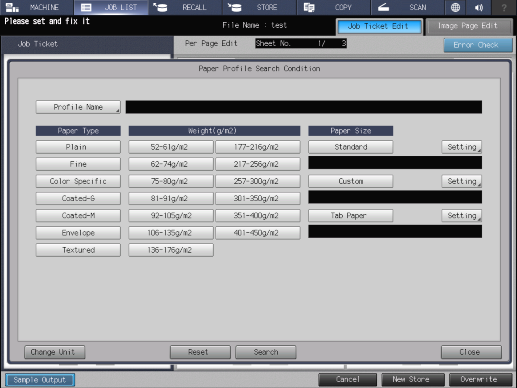Toggle the Plain paper type
517x388 pixels.
coord(78,147)
